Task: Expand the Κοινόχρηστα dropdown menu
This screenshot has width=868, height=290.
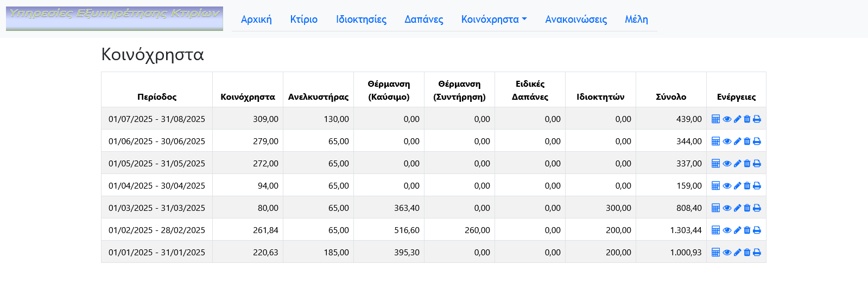Action: (494, 20)
